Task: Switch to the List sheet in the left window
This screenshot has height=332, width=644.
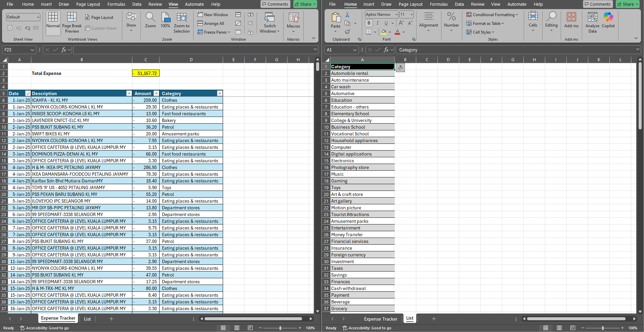Action: [87, 319]
